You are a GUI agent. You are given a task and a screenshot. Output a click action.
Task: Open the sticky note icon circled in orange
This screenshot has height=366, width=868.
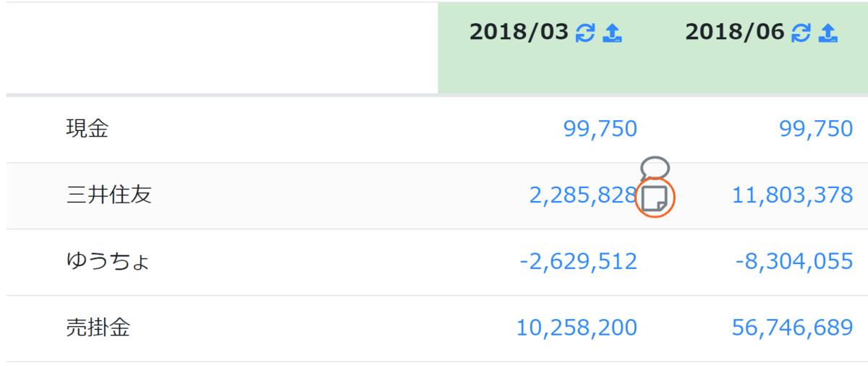(655, 198)
